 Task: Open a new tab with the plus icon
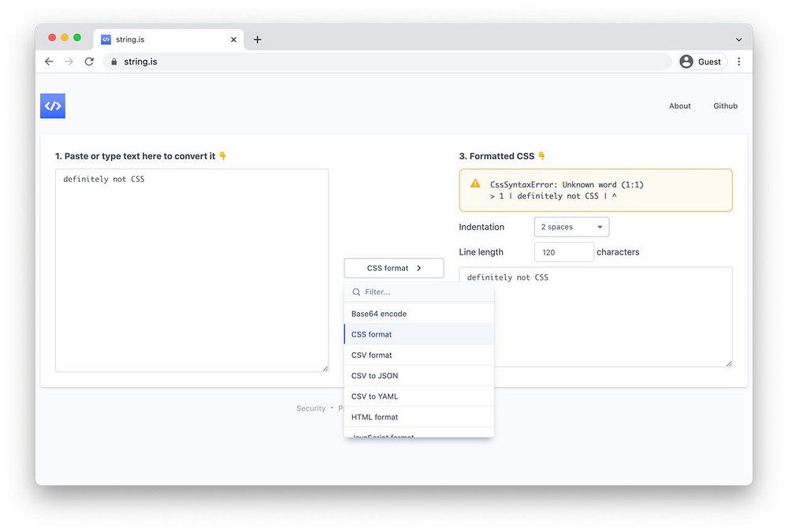[258, 39]
